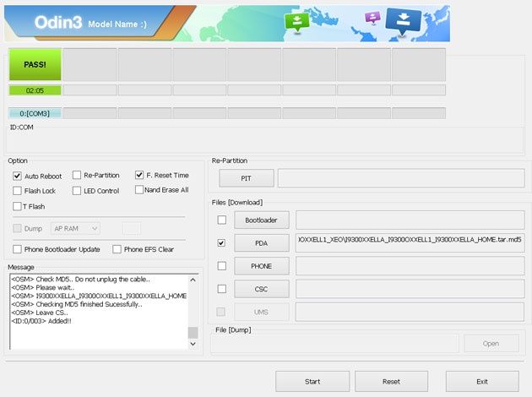Check the PHONE file checkbox

click(x=222, y=266)
